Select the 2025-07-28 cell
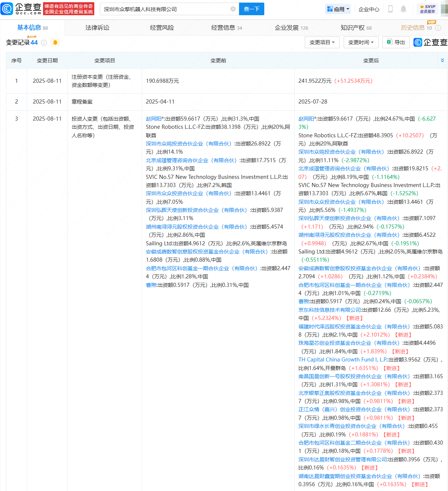 coord(370,102)
